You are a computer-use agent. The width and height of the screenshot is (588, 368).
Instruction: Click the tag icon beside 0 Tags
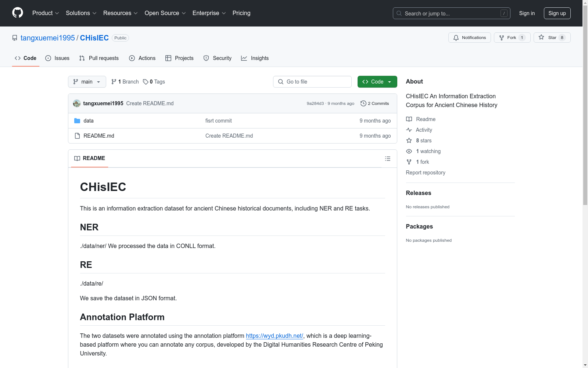pyautogui.click(x=146, y=82)
